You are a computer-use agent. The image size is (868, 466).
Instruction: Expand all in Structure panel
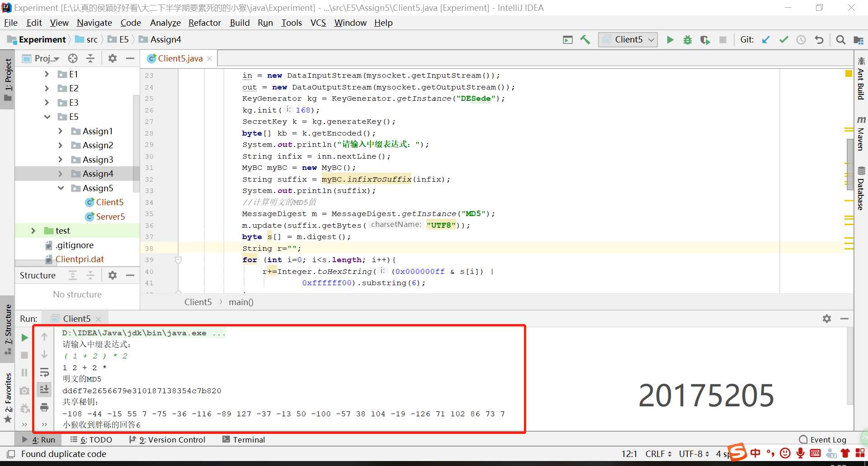point(73,275)
